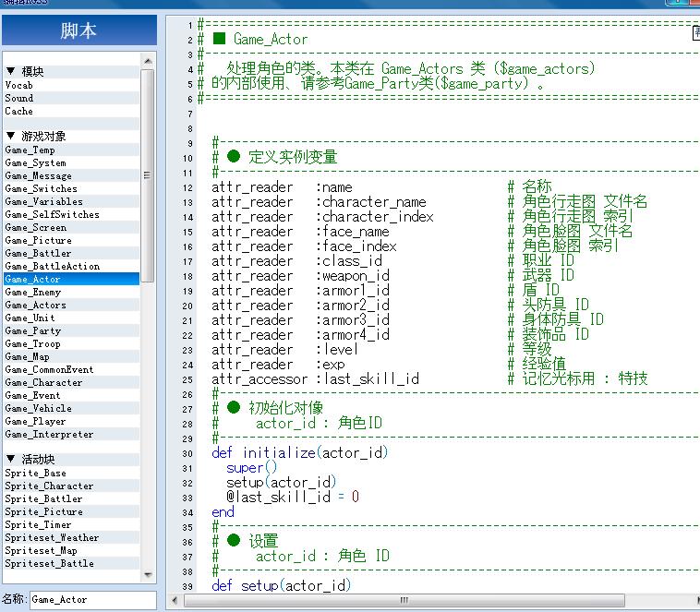
Task: Click the script list vertical scrollbar thumb
Action: coord(148,175)
